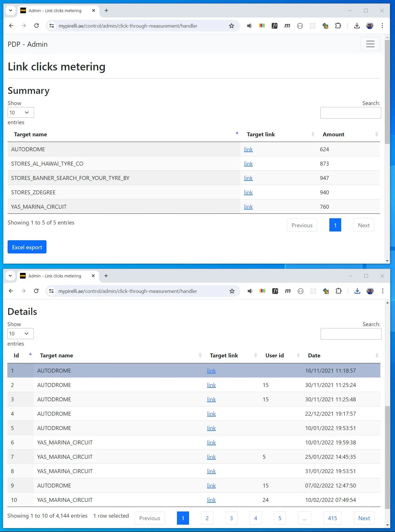The width and height of the screenshot is (395, 532).
Task: Close the tab in top browser window
Action: click(94, 10)
